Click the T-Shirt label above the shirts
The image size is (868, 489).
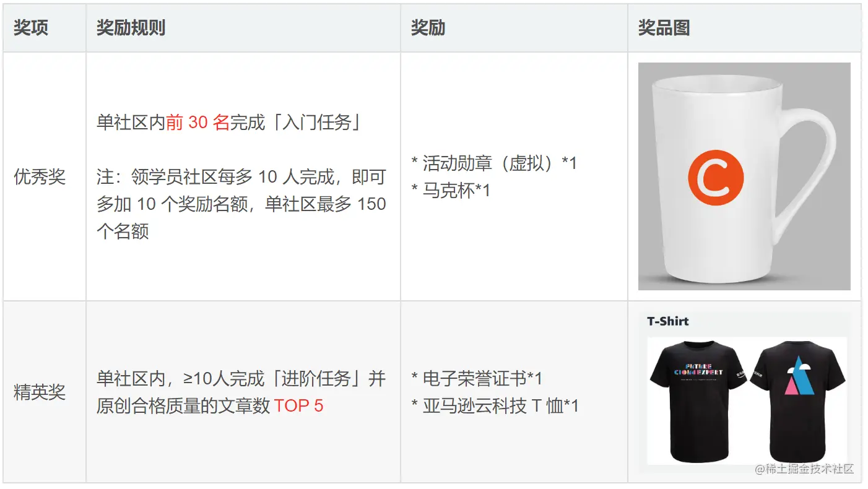click(x=668, y=321)
